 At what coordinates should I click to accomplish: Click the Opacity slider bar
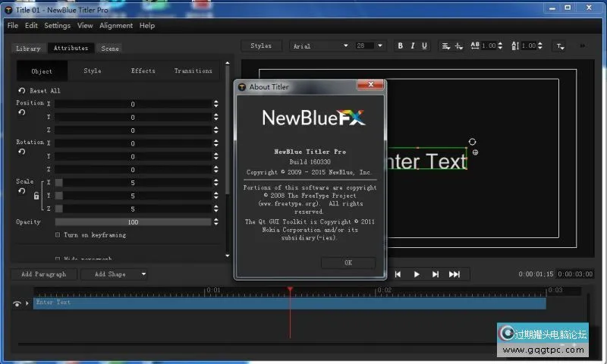tap(133, 222)
